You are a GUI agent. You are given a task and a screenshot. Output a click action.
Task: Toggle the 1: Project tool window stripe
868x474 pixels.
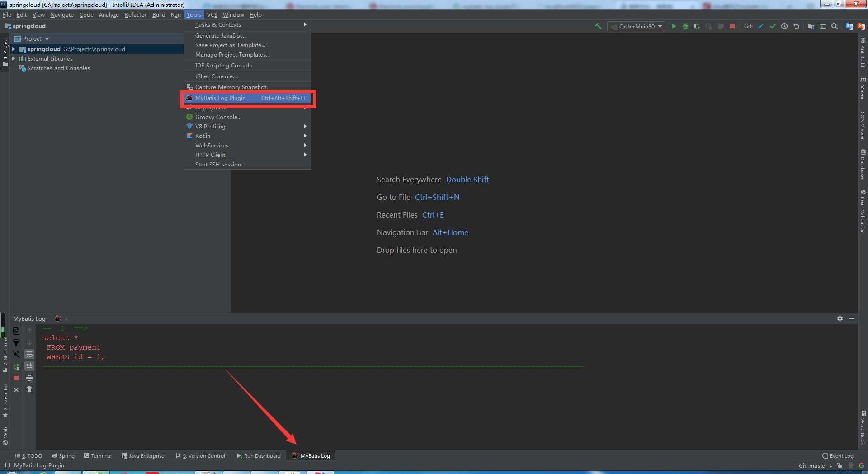5,51
